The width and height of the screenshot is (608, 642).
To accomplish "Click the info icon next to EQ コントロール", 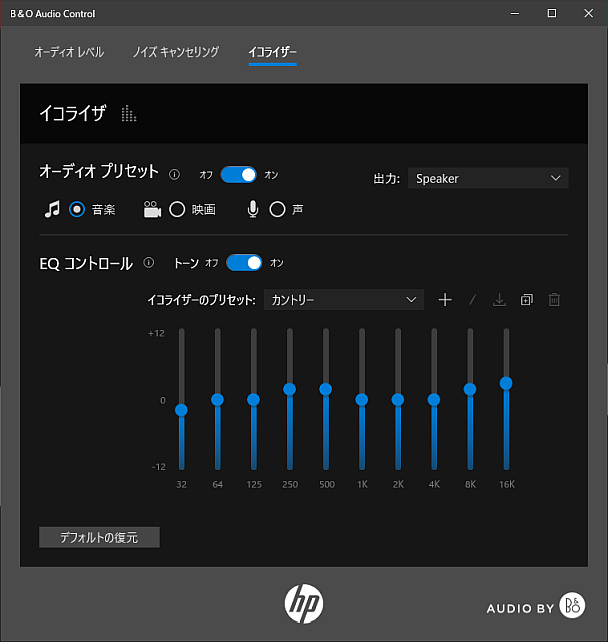I will (149, 262).
